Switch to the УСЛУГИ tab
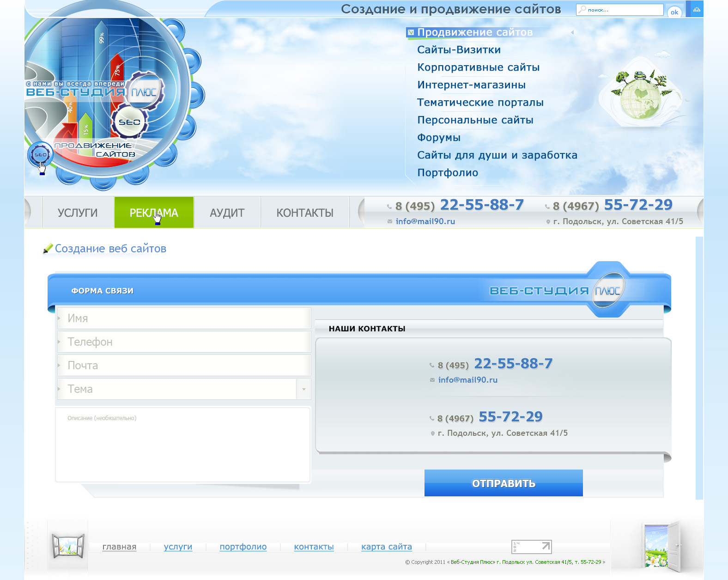The image size is (728, 580). tap(78, 213)
